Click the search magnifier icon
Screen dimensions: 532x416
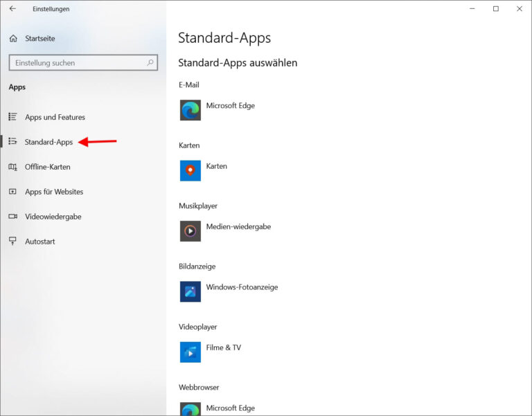[150, 63]
